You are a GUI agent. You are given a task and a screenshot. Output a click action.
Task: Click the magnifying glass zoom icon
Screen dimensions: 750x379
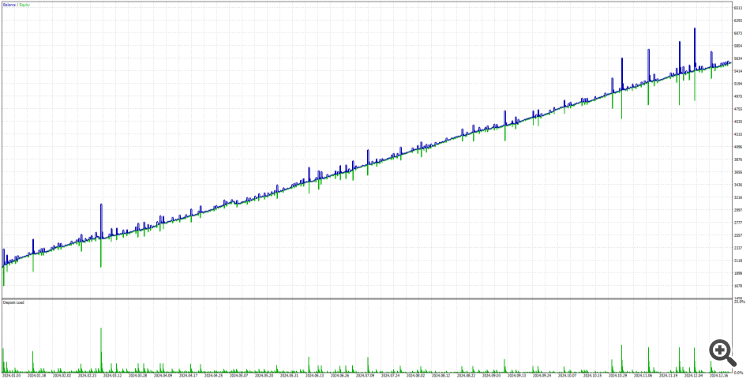click(723, 352)
